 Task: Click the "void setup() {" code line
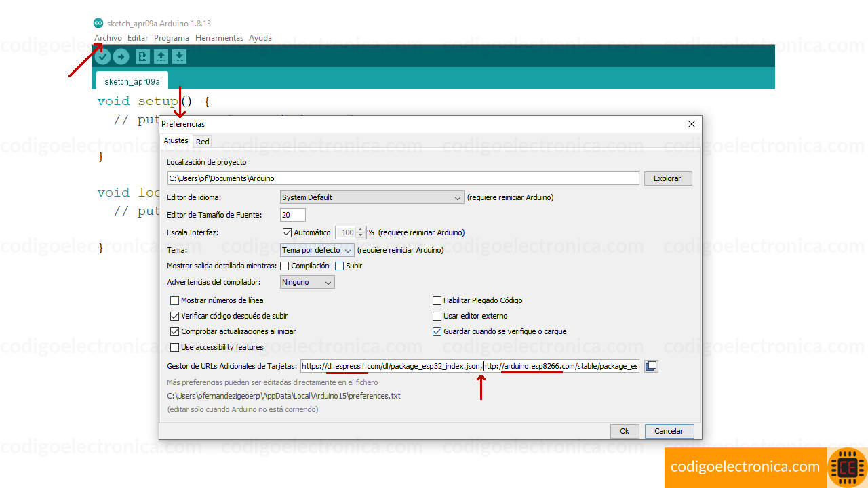click(x=153, y=101)
